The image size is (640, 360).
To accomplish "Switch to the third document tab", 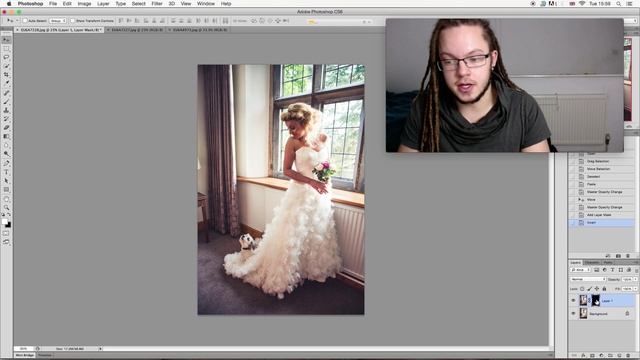I will [200, 30].
